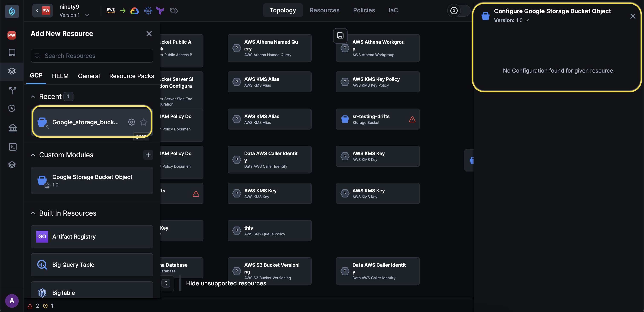
Task: Select the 'this' AWS SQS Queue Policy node
Action: click(x=269, y=230)
